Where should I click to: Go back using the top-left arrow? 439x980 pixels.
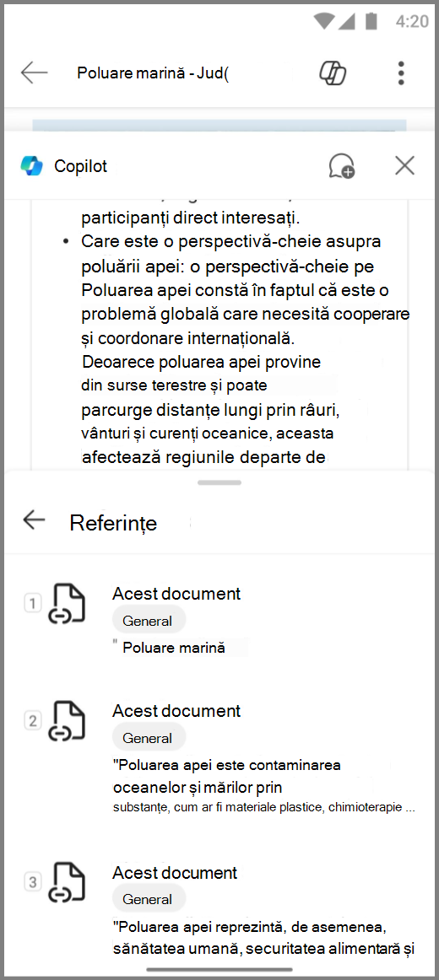point(34,73)
